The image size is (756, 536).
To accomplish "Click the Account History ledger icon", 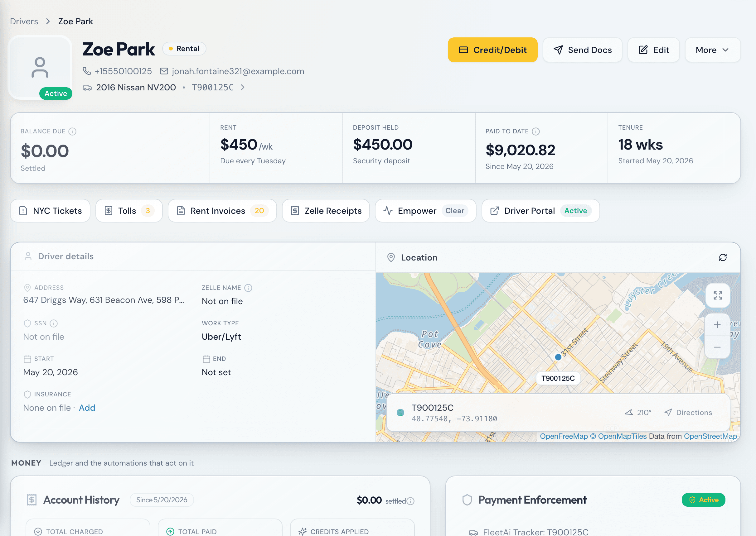I will pos(32,500).
